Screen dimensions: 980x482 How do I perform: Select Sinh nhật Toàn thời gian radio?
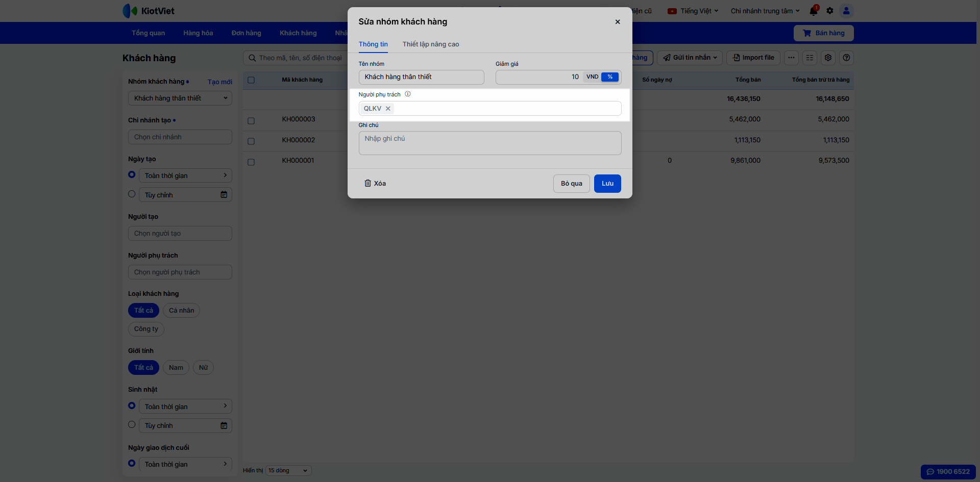click(132, 406)
